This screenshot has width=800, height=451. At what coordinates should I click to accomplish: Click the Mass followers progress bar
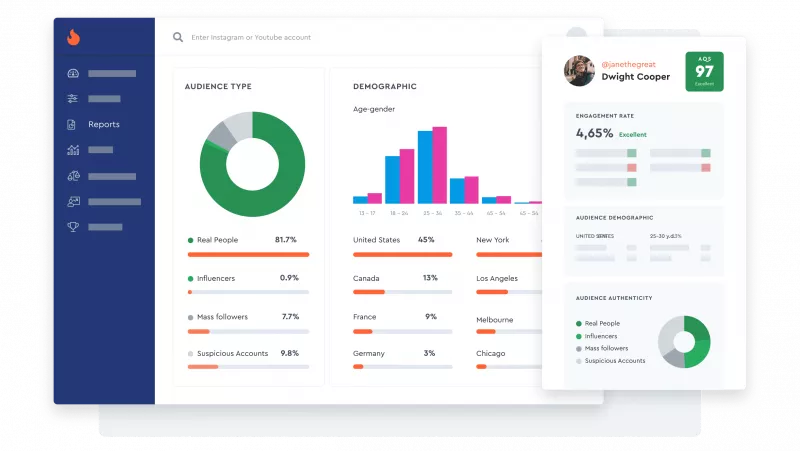click(248, 332)
